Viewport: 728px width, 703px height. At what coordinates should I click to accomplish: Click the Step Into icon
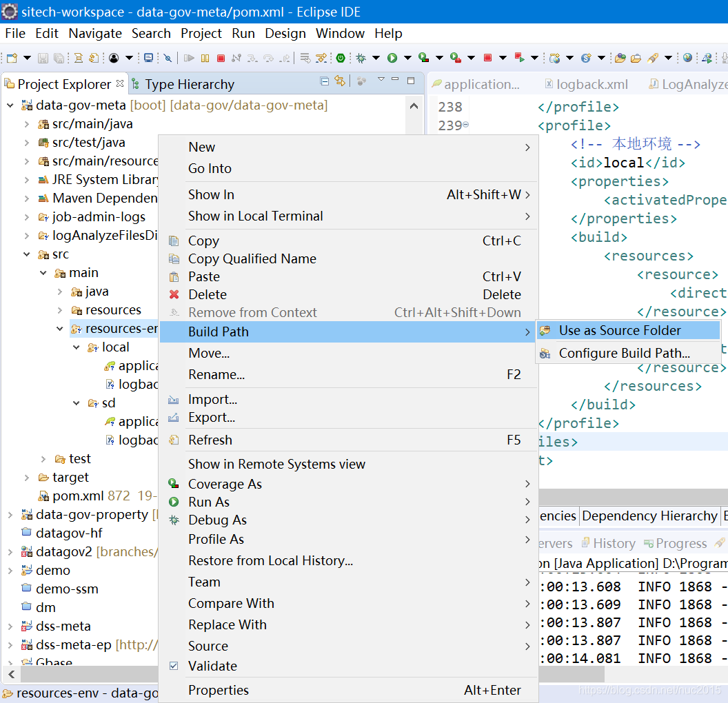tap(252, 58)
